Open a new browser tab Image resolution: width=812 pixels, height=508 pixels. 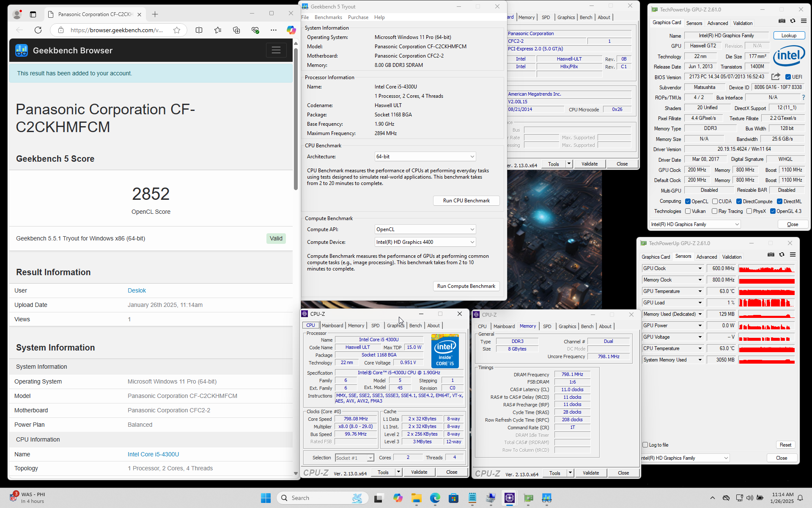click(155, 14)
